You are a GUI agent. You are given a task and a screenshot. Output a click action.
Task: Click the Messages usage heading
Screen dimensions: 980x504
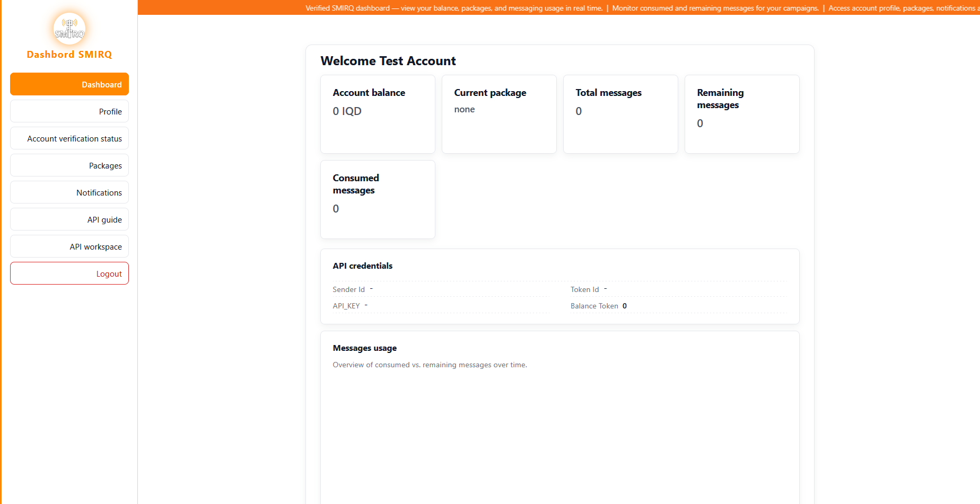point(365,348)
